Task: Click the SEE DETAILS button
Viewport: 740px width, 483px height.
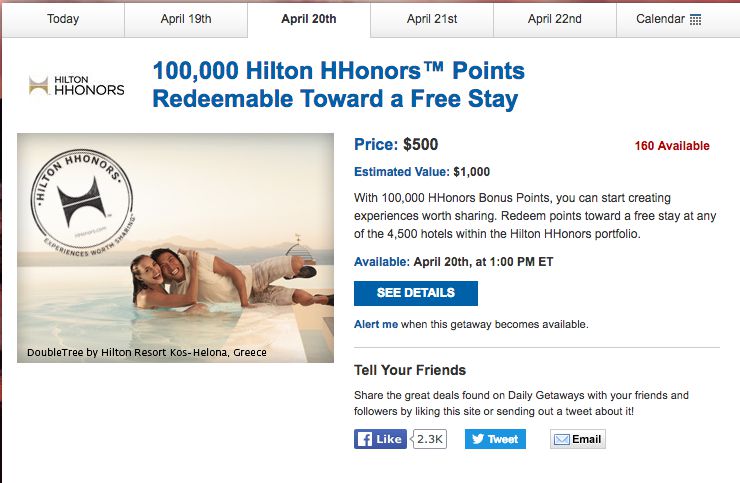Action: click(x=416, y=293)
